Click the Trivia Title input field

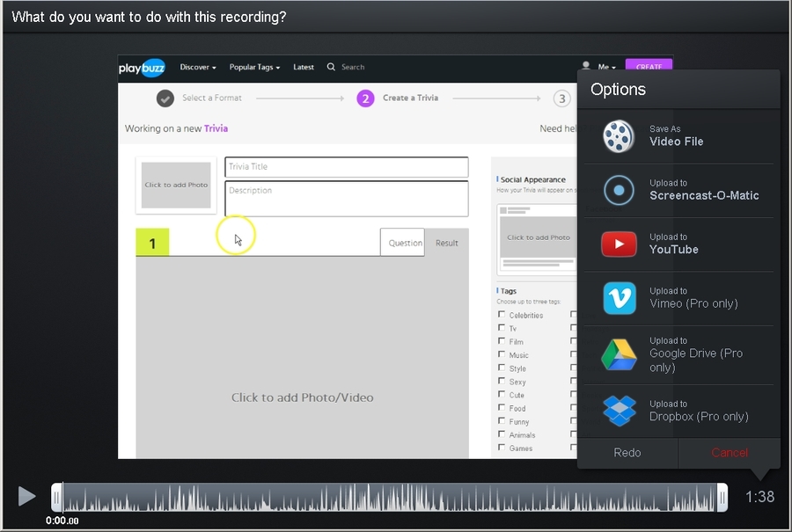347,167
